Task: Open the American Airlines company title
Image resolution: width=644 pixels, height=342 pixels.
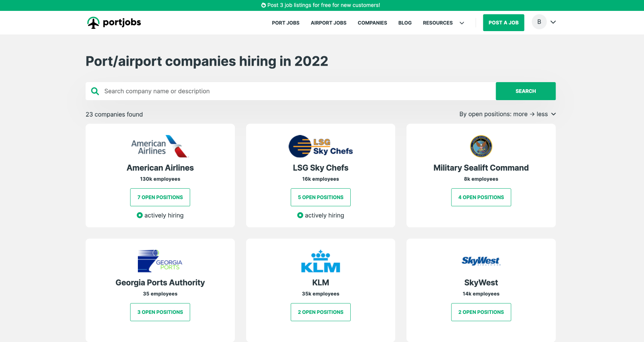Action: pyautogui.click(x=160, y=168)
